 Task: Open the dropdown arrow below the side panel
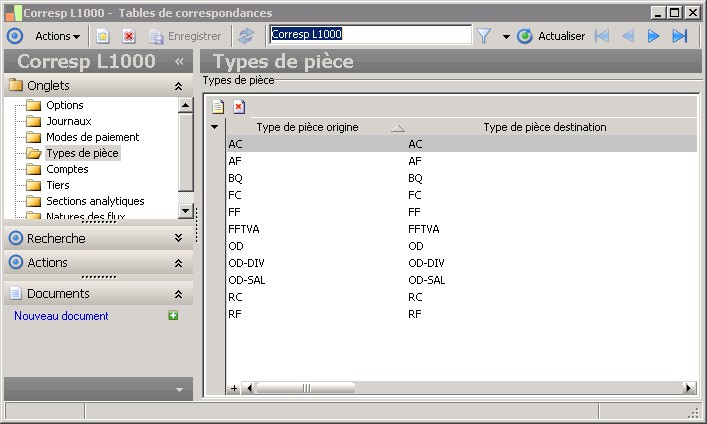coord(179,389)
